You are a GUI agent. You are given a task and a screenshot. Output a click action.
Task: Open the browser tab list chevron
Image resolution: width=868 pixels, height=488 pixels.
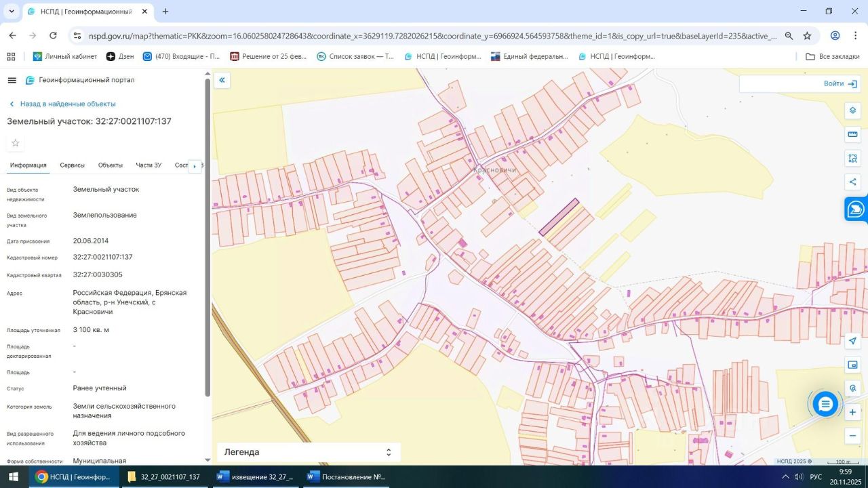click(x=12, y=12)
